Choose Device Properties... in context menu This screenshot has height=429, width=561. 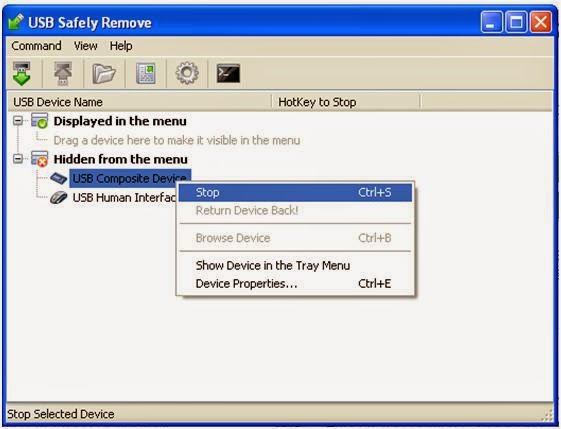296,284
